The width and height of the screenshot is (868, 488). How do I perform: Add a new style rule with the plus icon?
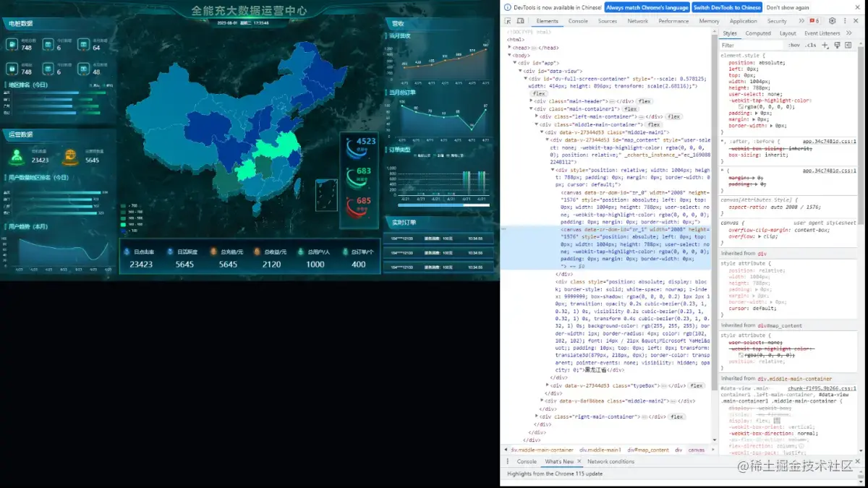click(x=825, y=45)
